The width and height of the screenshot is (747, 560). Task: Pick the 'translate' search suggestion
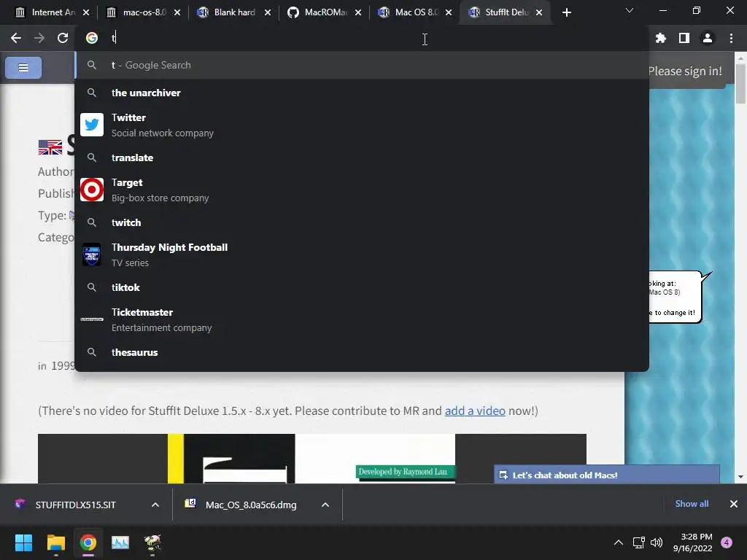click(362, 157)
